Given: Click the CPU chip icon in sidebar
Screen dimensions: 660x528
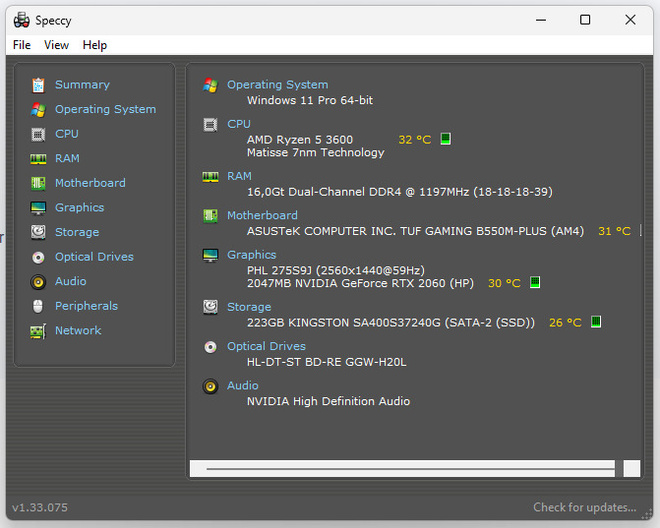Looking at the screenshot, I should coord(38,134).
